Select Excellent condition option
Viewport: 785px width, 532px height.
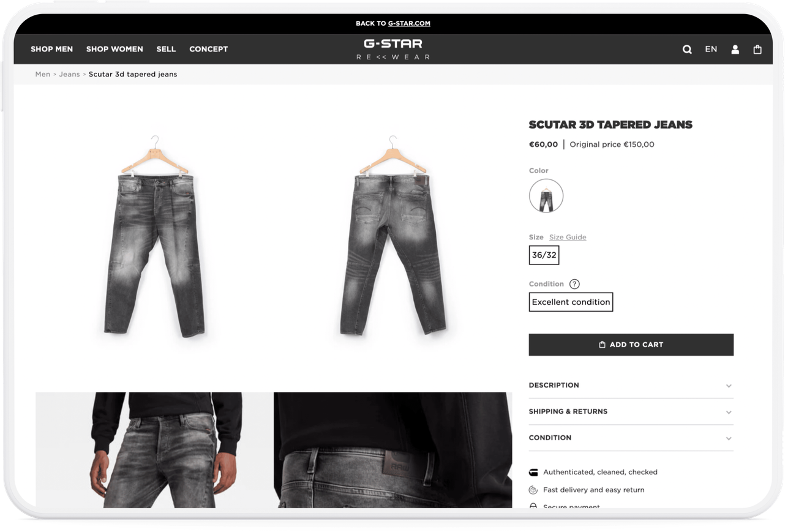click(x=571, y=302)
